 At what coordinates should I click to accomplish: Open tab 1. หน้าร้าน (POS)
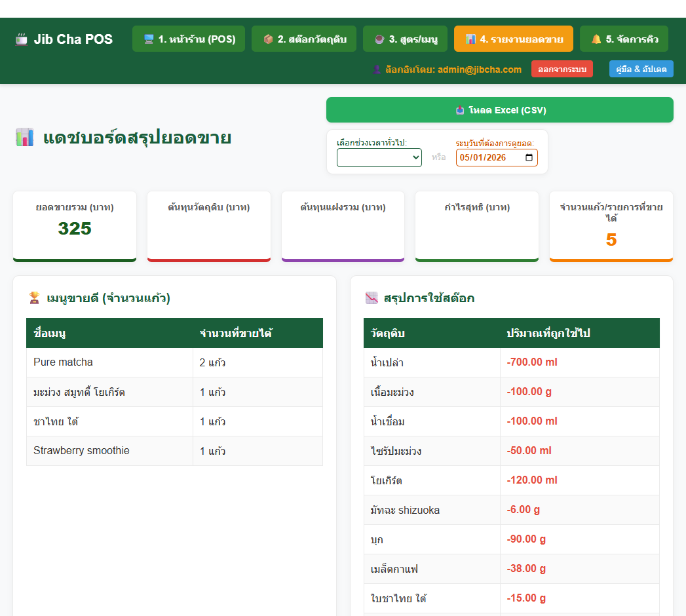point(189,39)
